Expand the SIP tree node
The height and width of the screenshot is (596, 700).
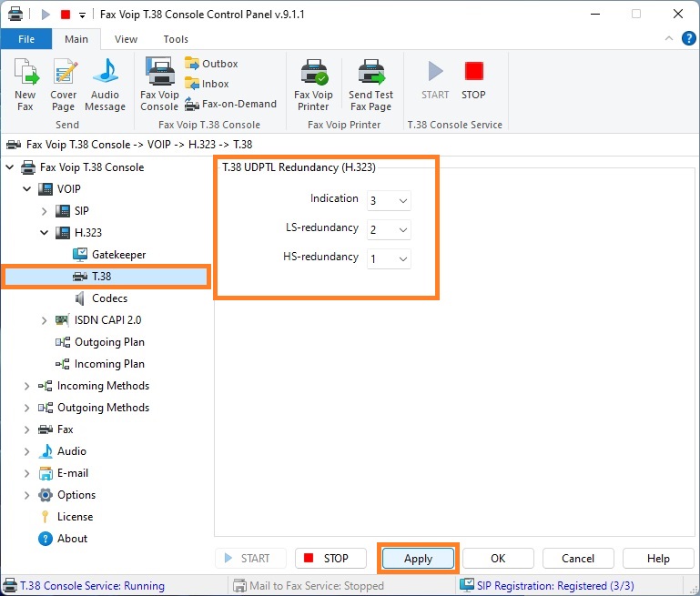(45, 211)
